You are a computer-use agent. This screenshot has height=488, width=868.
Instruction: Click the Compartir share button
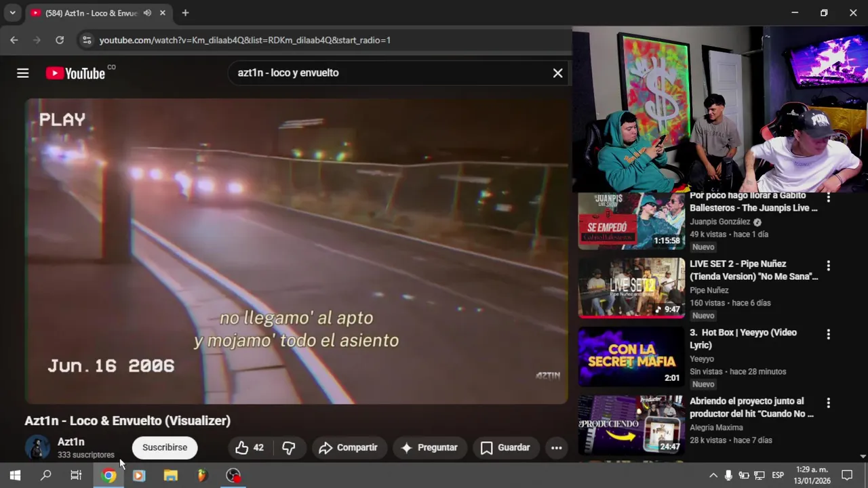[x=349, y=447]
